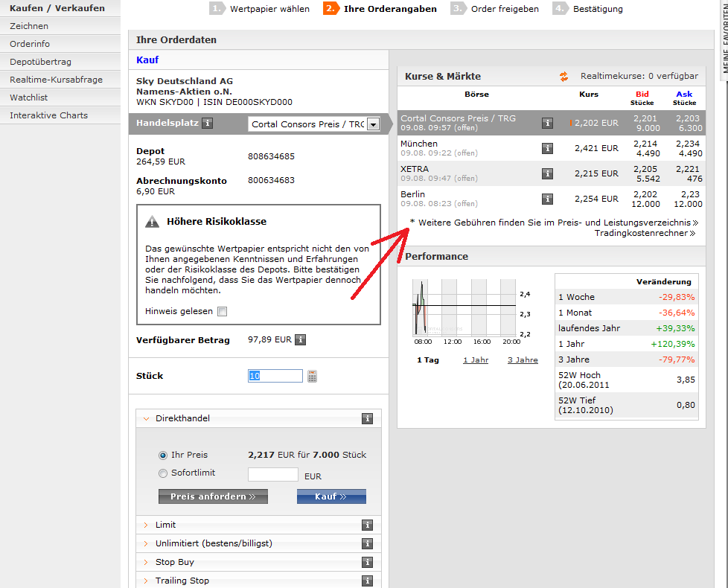Select the Sofortlimit radio button
Image resolution: width=728 pixels, height=588 pixels.
(x=163, y=473)
